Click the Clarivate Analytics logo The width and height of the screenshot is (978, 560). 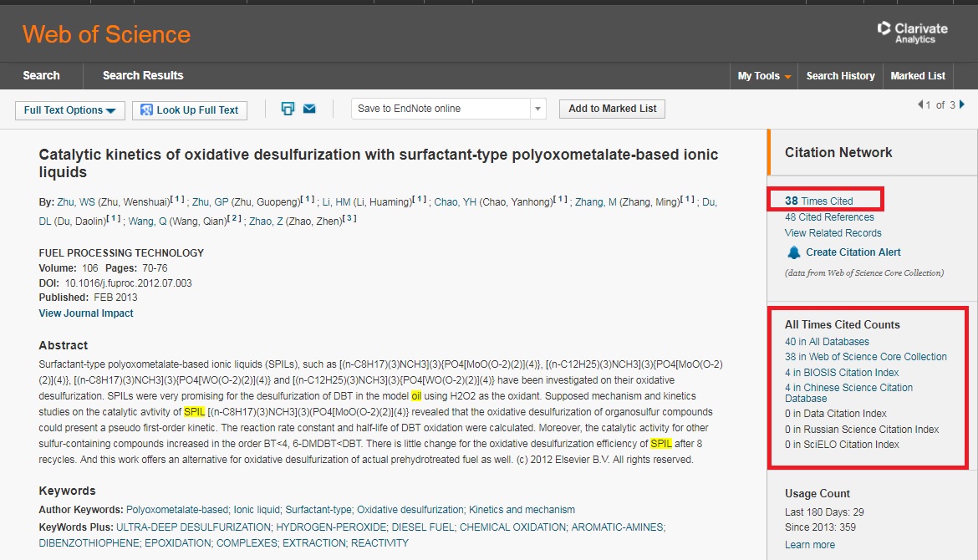point(913,33)
